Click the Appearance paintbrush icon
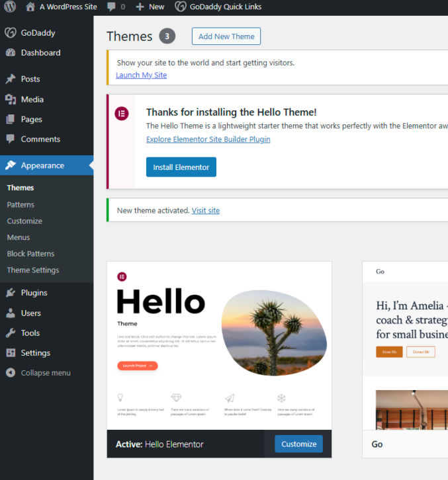Image resolution: width=448 pixels, height=480 pixels. click(11, 165)
